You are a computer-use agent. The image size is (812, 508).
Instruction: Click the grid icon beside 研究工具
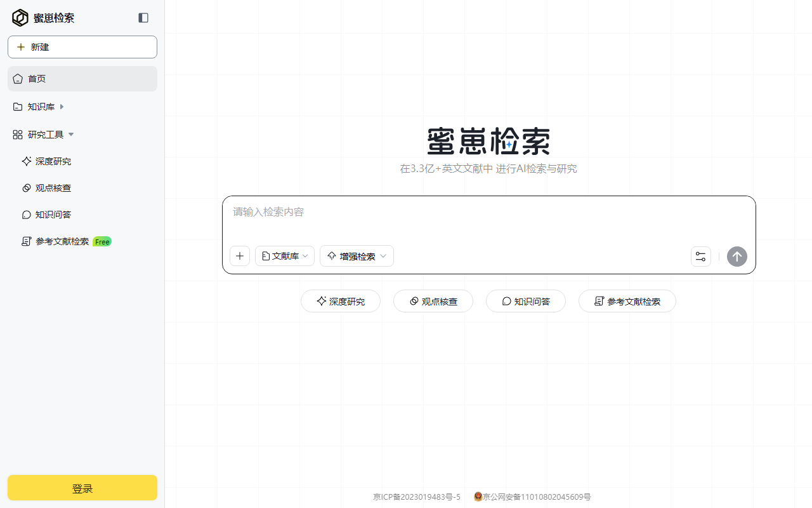pos(18,135)
